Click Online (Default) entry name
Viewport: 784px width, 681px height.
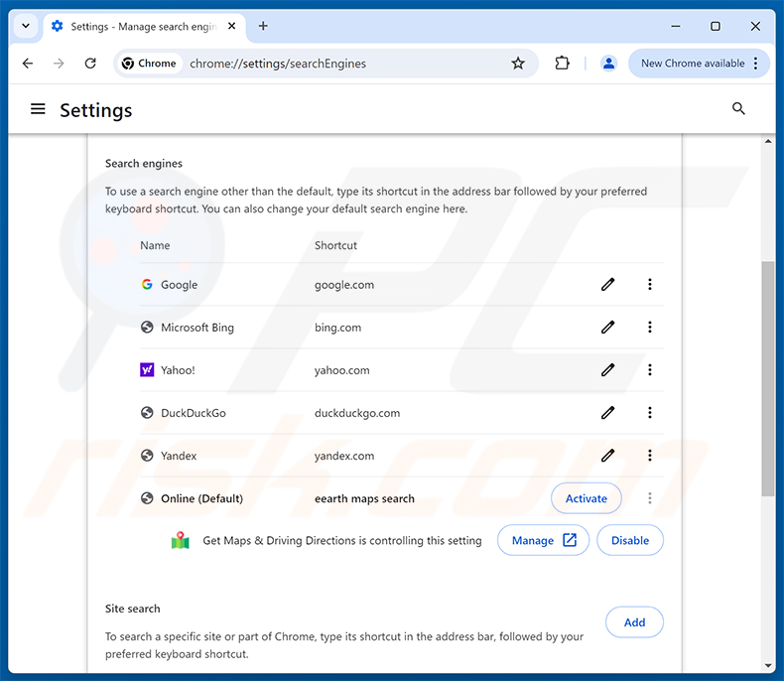tap(202, 498)
